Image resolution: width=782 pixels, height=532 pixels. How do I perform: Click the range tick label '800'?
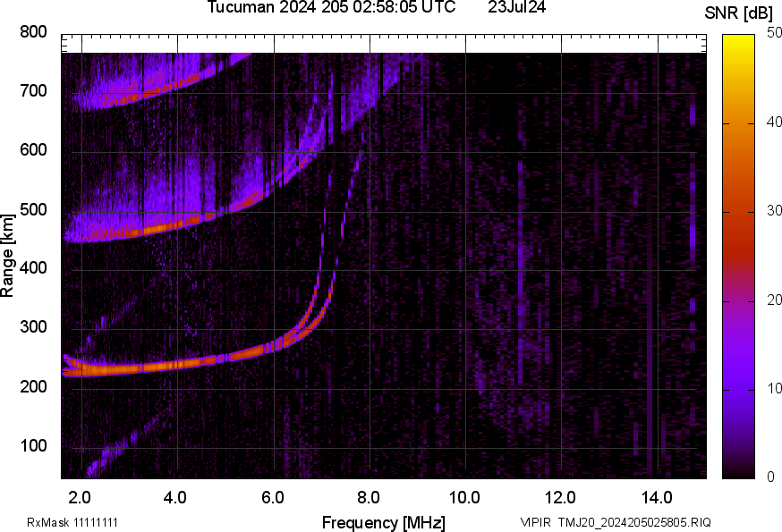[33, 32]
